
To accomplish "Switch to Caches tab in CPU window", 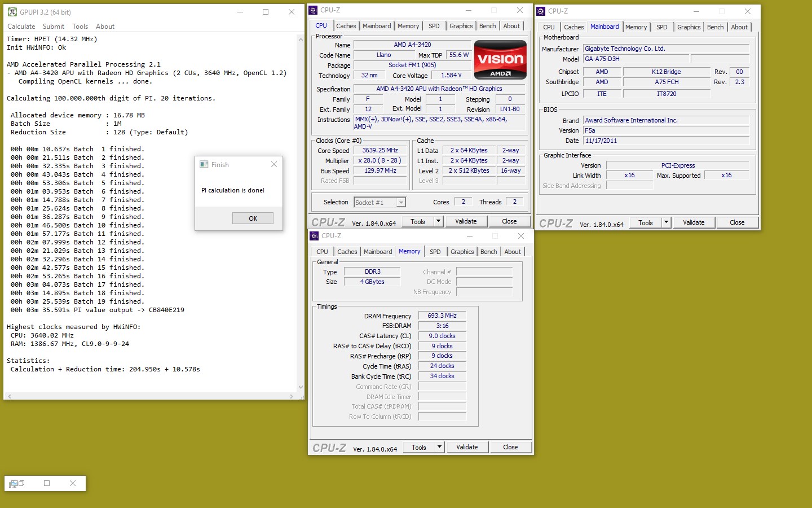I will pyautogui.click(x=346, y=26).
